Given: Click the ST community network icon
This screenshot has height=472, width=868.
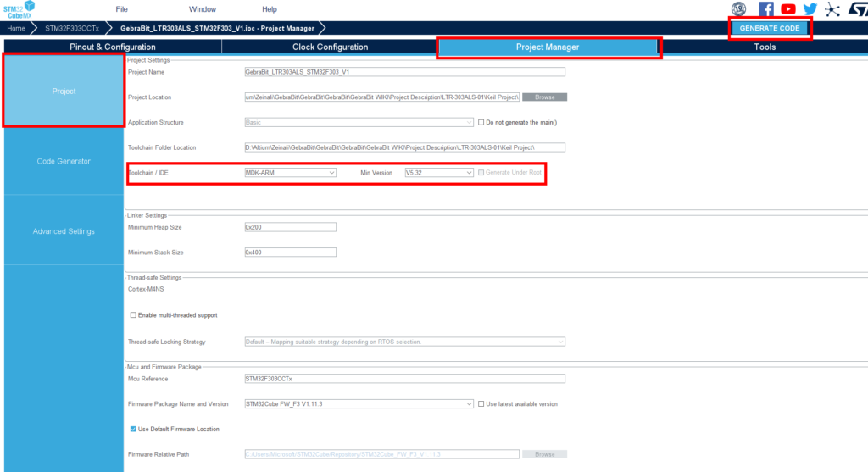Looking at the screenshot, I should [x=832, y=8].
